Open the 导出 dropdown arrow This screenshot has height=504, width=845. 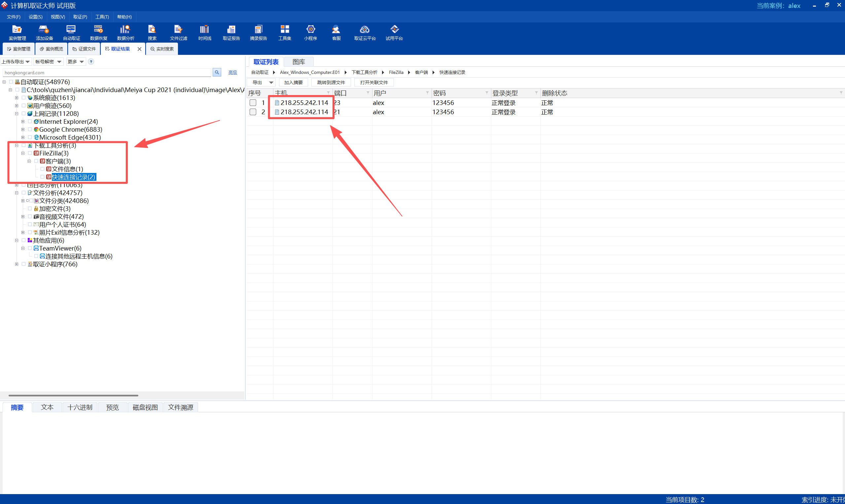(x=271, y=83)
